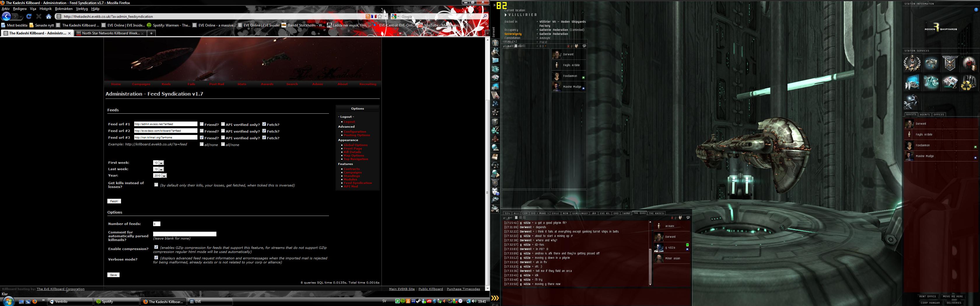Click the Firefox back arrow button
This screenshot has width=980, height=306.
click(x=6, y=16)
